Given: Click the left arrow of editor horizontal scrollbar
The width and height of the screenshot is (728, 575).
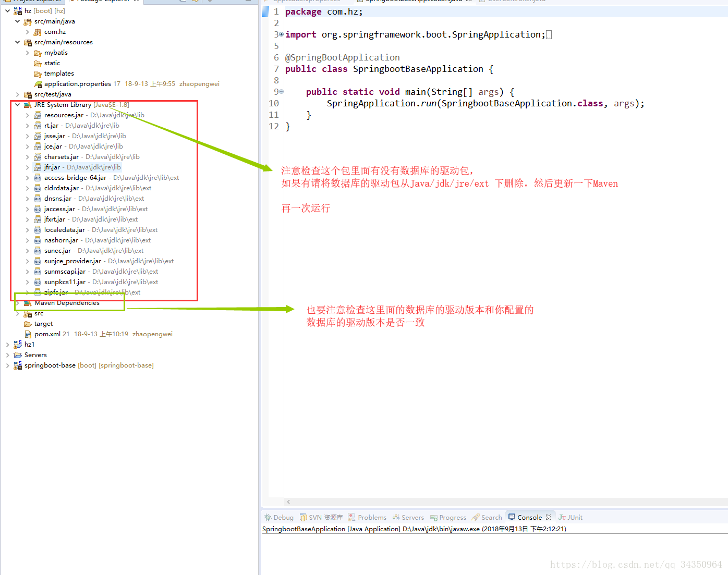Looking at the screenshot, I should pos(289,501).
